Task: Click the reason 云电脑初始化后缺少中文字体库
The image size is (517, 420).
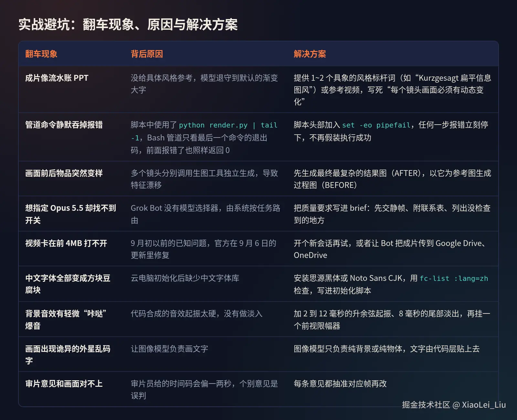Action: [185, 278]
